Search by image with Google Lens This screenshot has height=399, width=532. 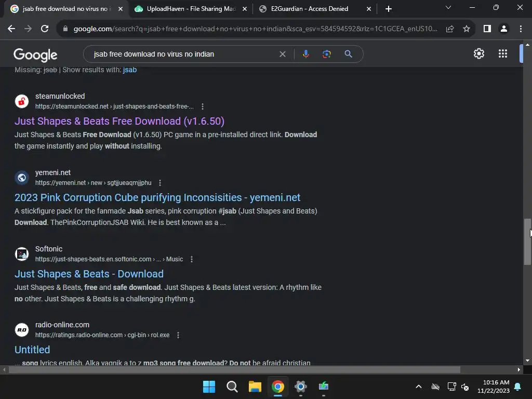point(326,54)
